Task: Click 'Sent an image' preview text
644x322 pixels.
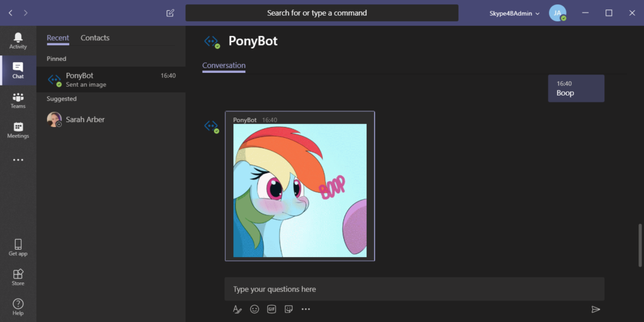Action: click(86, 85)
